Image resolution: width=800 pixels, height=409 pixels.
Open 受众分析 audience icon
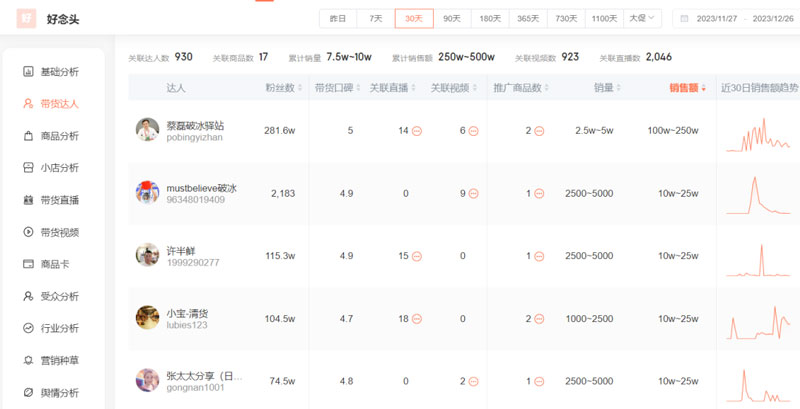click(x=29, y=296)
